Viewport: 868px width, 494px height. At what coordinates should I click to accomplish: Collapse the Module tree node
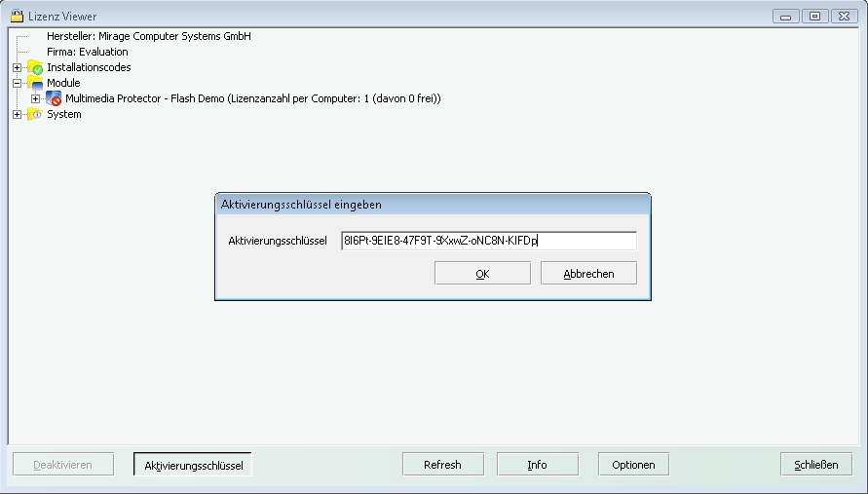pyautogui.click(x=17, y=83)
